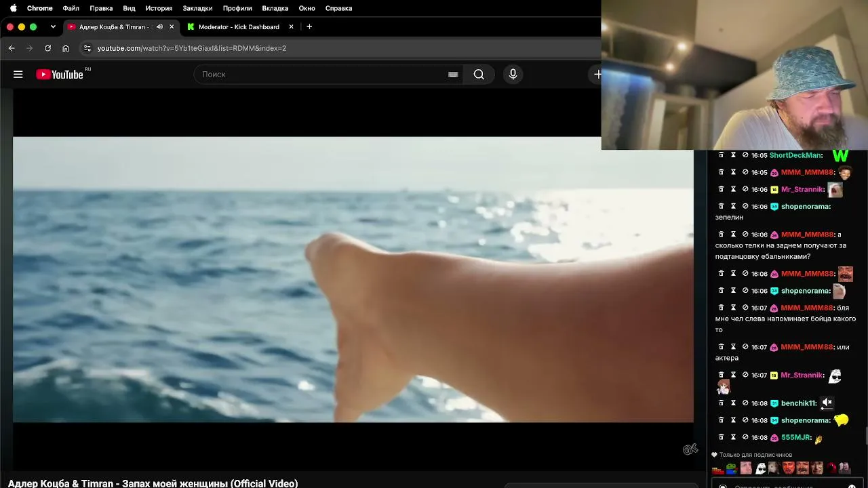Open the Вкладка menu
Screen dimensions: 868x488
[x=275, y=8]
